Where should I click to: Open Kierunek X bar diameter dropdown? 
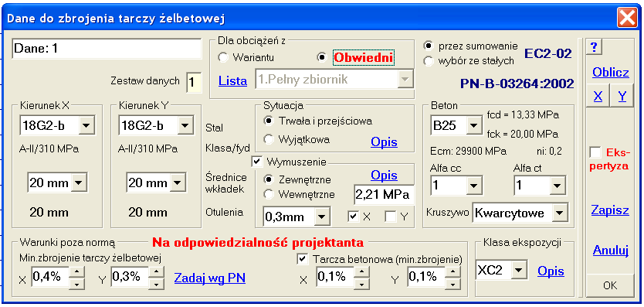tap(79, 182)
